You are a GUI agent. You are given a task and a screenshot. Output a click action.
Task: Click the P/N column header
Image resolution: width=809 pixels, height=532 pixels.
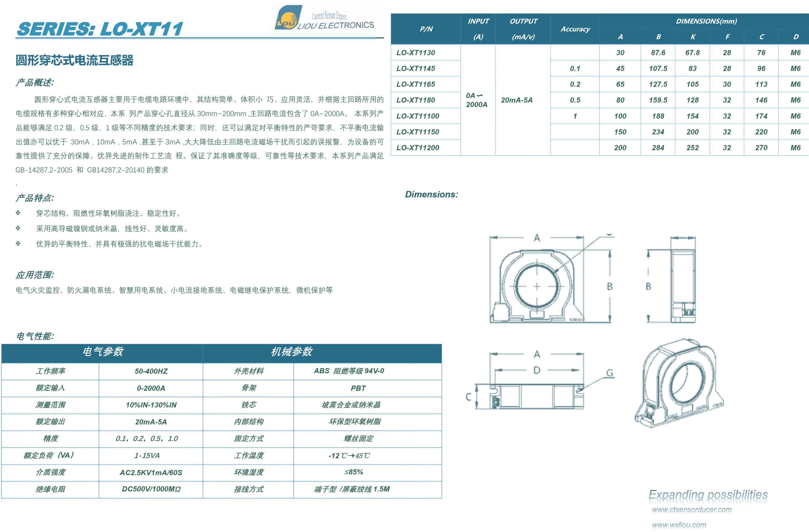click(x=426, y=29)
